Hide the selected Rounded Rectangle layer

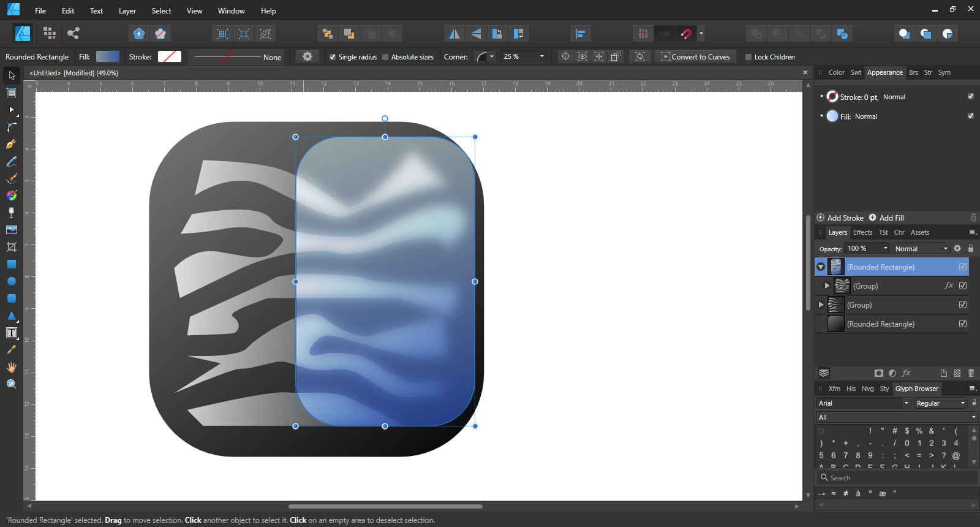pos(963,267)
